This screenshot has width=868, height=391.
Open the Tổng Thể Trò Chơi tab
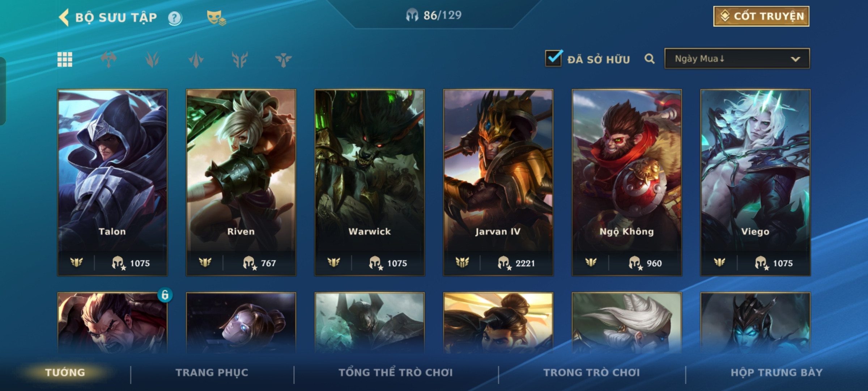pos(396,373)
